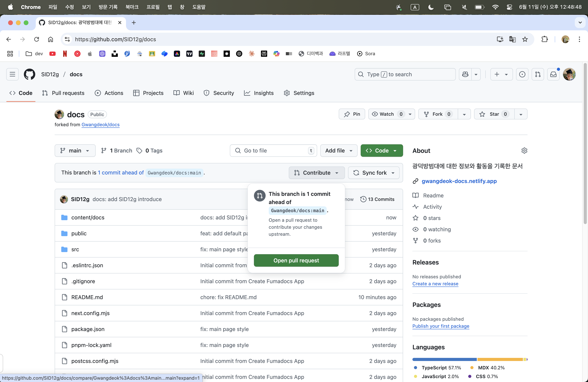
Task: Open the YouTube bookmark icon
Action: coord(52,54)
